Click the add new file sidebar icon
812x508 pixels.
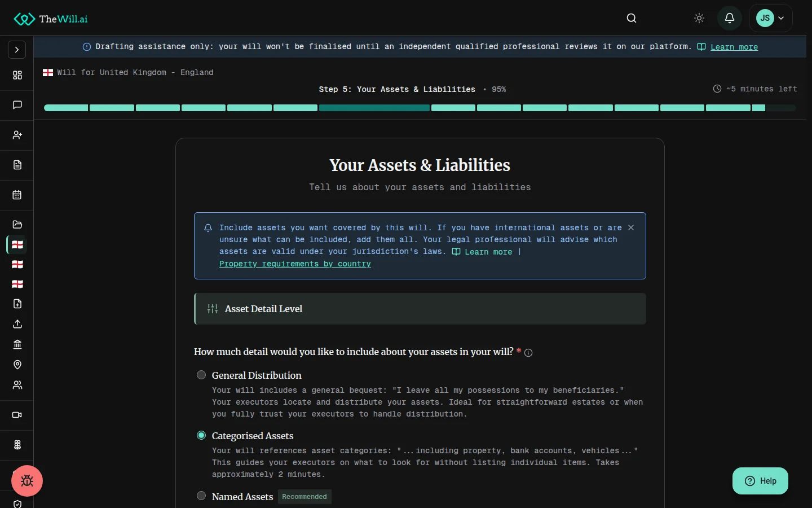click(17, 304)
